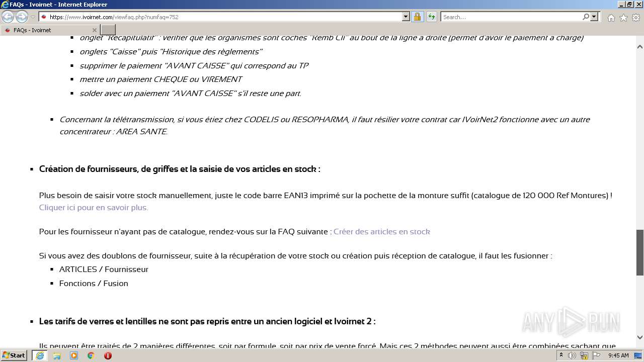Screen dimensions: 644x362
Task: Click heading "Les tarifs de verres et lentilles"
Action: (207, 321)
